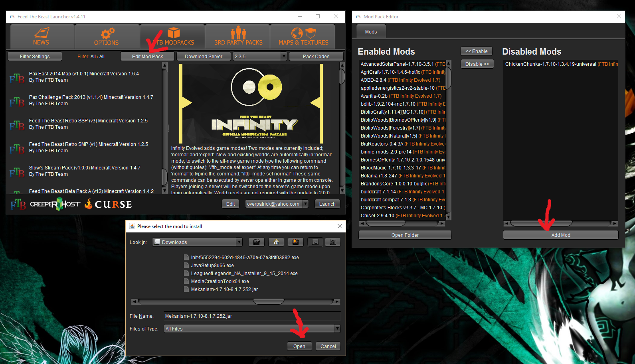This screenshot has width=635, height=364.
Task: Open the NEWS tab in FTB Launcher
Action: [42, 36]
